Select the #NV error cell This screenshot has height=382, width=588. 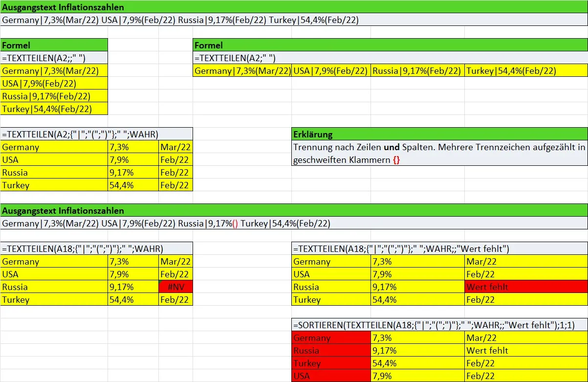(x=175, y=287)
